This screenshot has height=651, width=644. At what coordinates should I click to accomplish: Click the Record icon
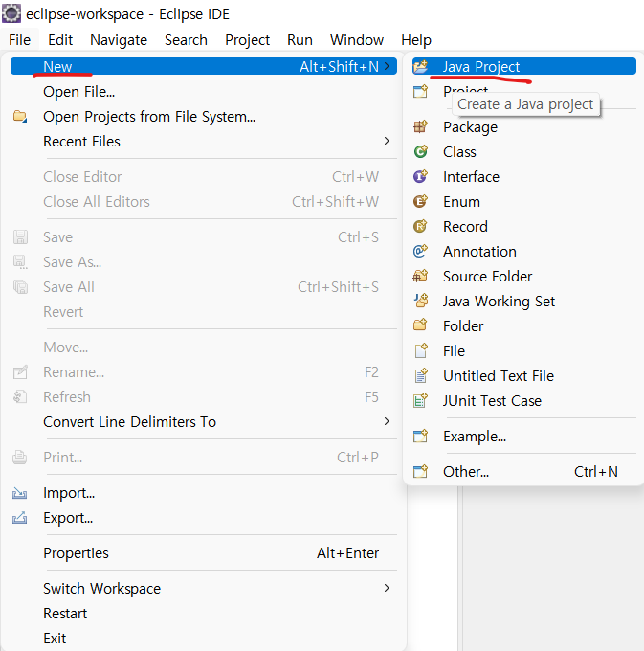(x=420, y=226)
